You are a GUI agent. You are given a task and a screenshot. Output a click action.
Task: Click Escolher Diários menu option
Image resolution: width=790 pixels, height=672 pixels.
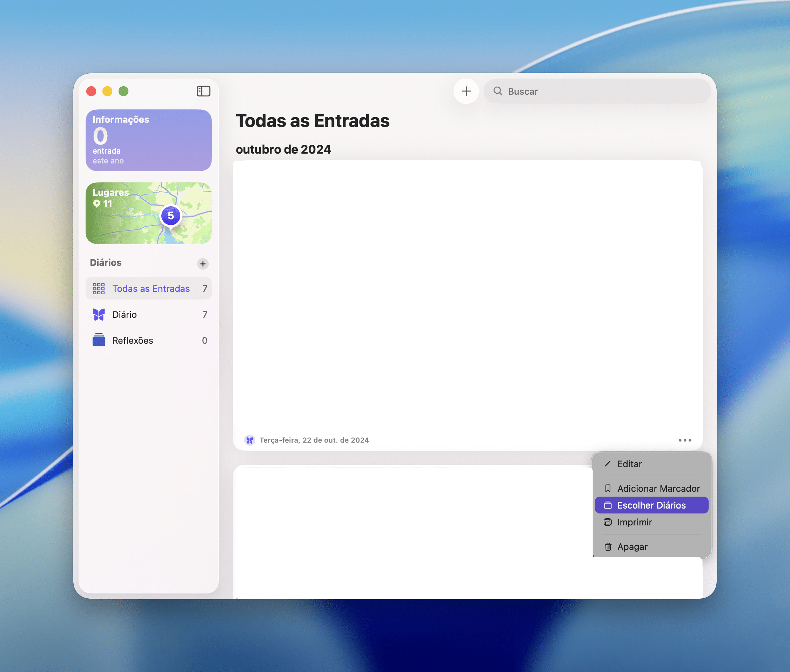point(651,505)
